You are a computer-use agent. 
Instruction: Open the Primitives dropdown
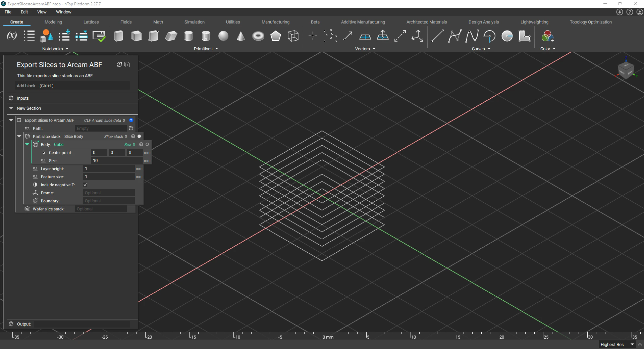206,49
